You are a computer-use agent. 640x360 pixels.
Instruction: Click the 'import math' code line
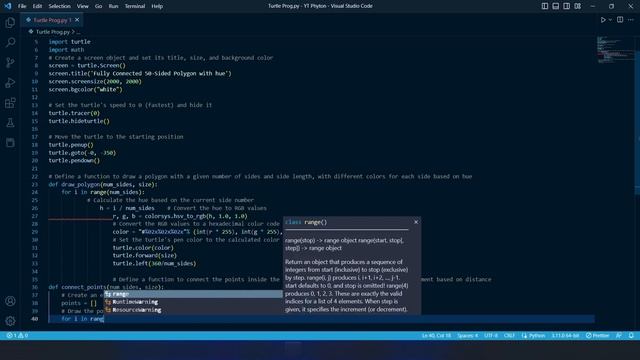click(x=66, y=50)
